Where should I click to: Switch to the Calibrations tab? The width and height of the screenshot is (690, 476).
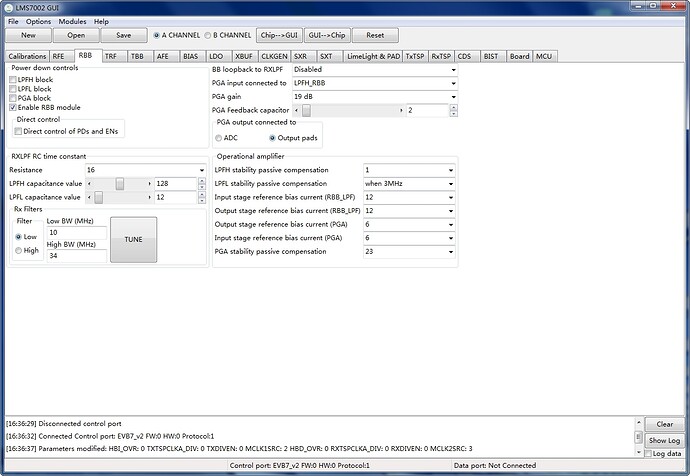click(27, 56)
